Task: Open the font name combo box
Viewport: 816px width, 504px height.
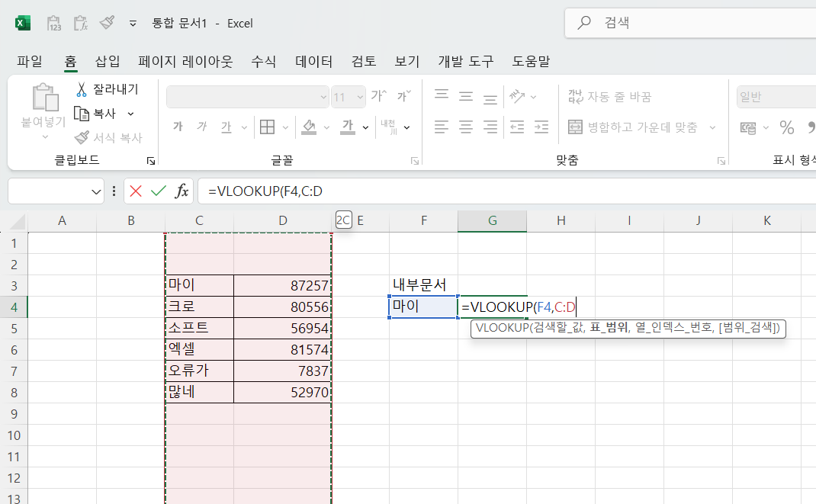Action: pos(248,97)
